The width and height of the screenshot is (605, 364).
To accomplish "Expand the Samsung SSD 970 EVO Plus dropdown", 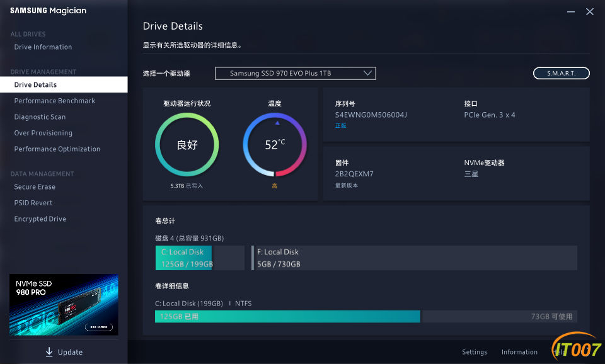I will (x=295, y=73).
